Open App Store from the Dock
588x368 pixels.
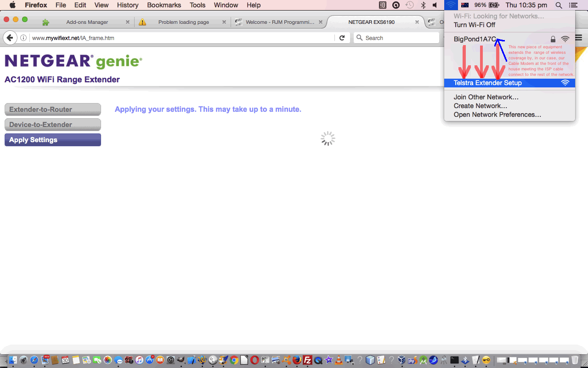[150, 360]
